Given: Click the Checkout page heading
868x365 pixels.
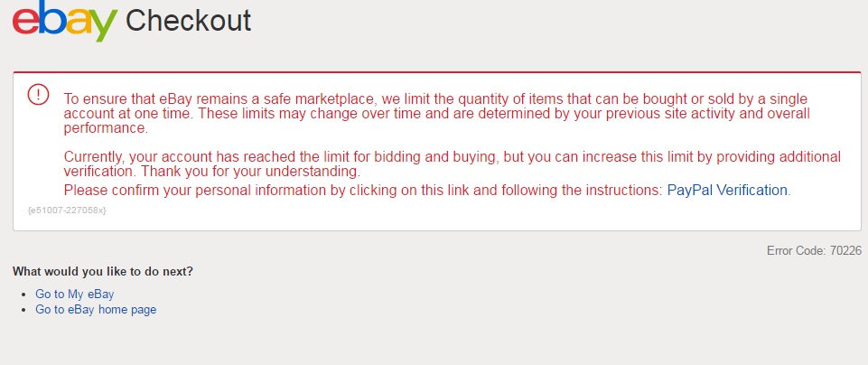Looking at the screenshot, I should coord(188,20).
